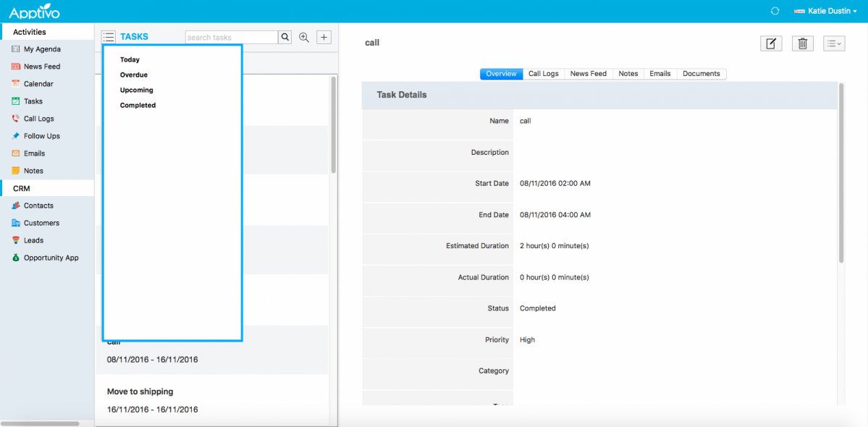Image resolution: width=868 pixels, height=427 pixels.
Task: Open the Documents tab
Action: 701,74
